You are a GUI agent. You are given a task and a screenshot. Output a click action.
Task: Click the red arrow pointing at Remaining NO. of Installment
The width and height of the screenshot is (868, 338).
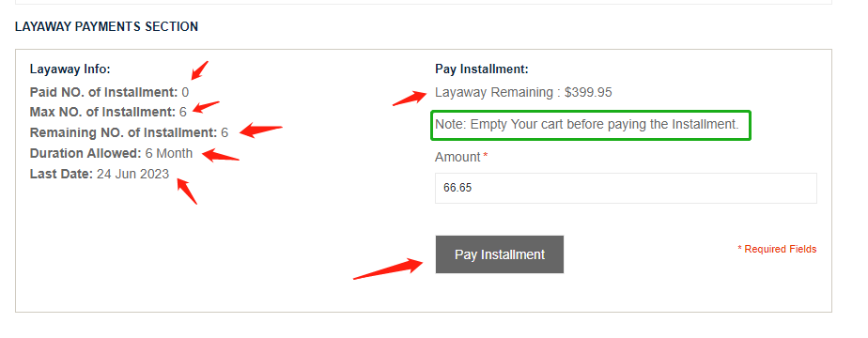(261, 130)
